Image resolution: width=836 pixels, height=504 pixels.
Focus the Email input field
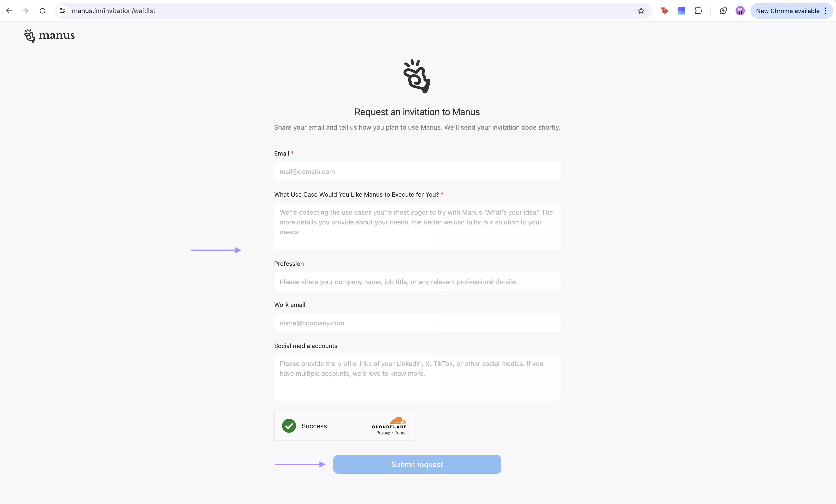(x=417, y=172)
